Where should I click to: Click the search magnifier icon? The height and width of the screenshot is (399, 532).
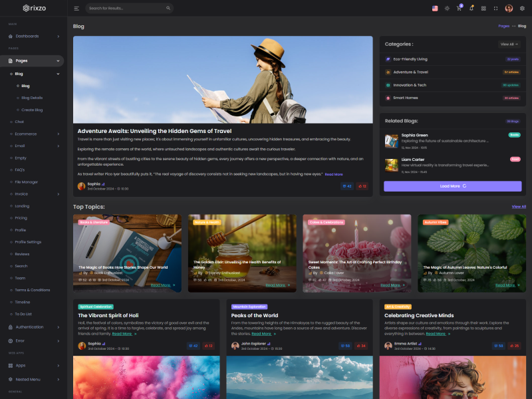(90, 9)
